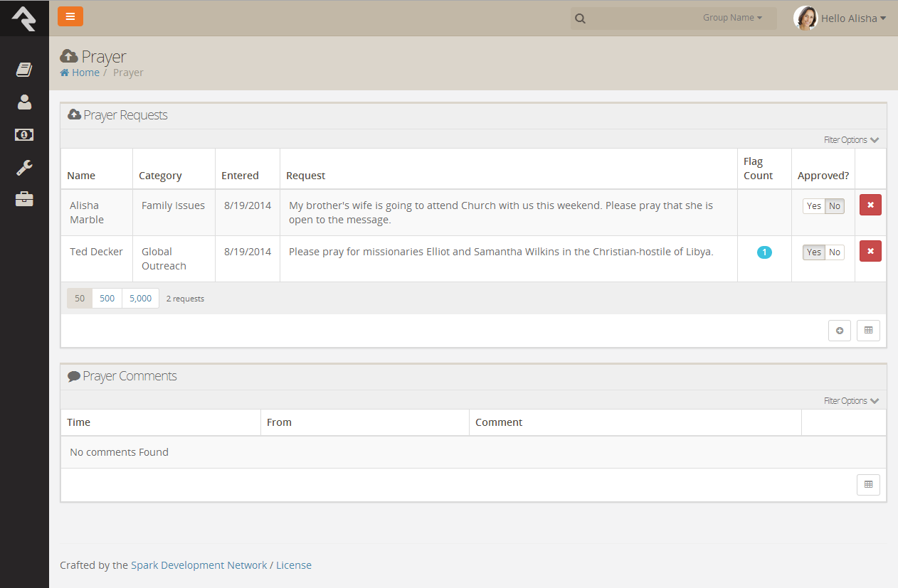Set Alisha Marble request approved to Yes

tap(814, 206)
